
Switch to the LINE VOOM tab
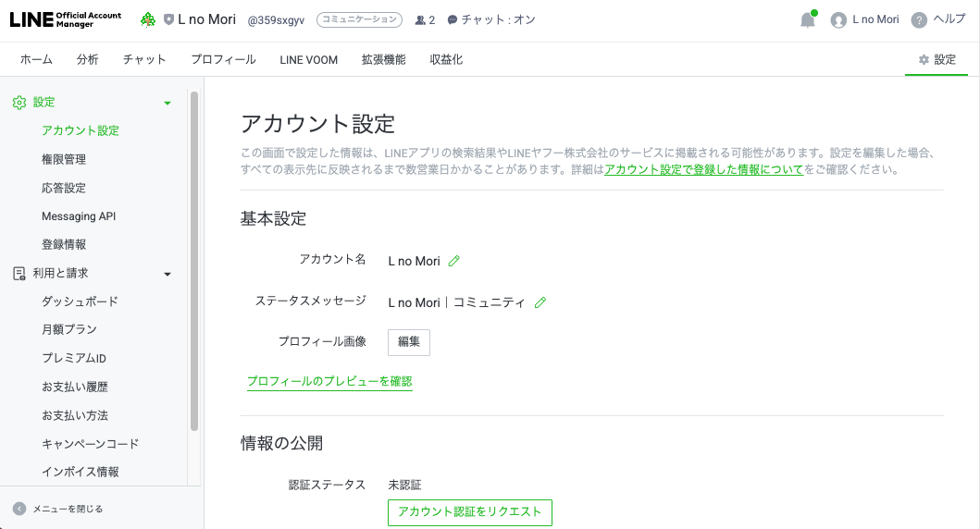point(308,59)
